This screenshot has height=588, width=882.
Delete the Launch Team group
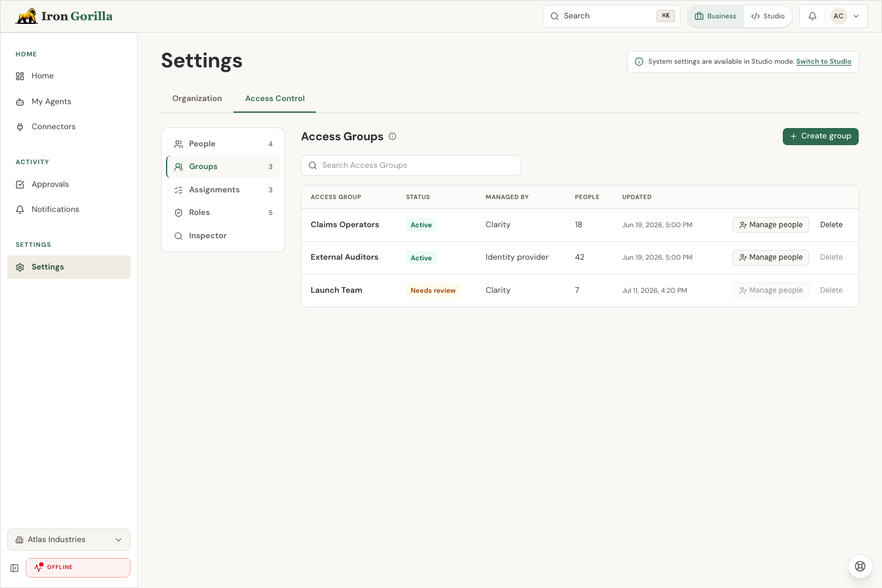point(831,290)
